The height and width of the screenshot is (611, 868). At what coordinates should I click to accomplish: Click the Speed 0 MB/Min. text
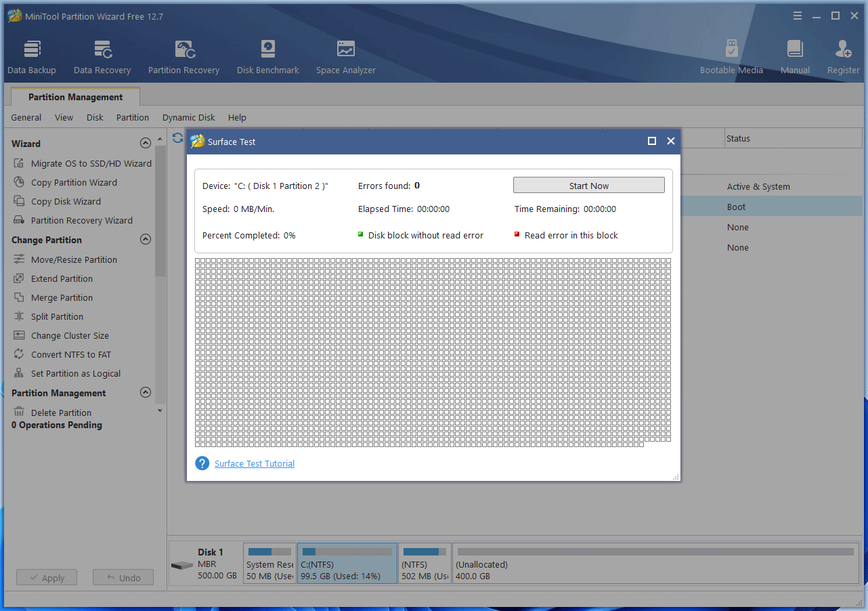[238, 209]
